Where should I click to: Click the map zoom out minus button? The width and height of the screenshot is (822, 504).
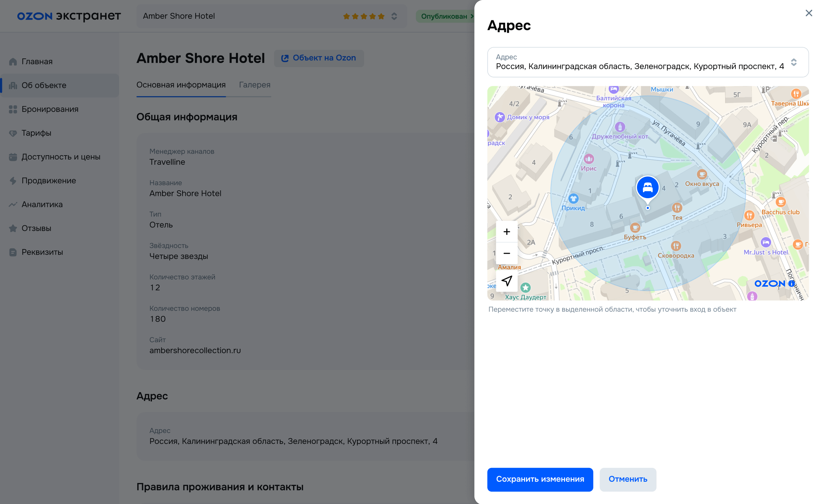coord(506,254)
